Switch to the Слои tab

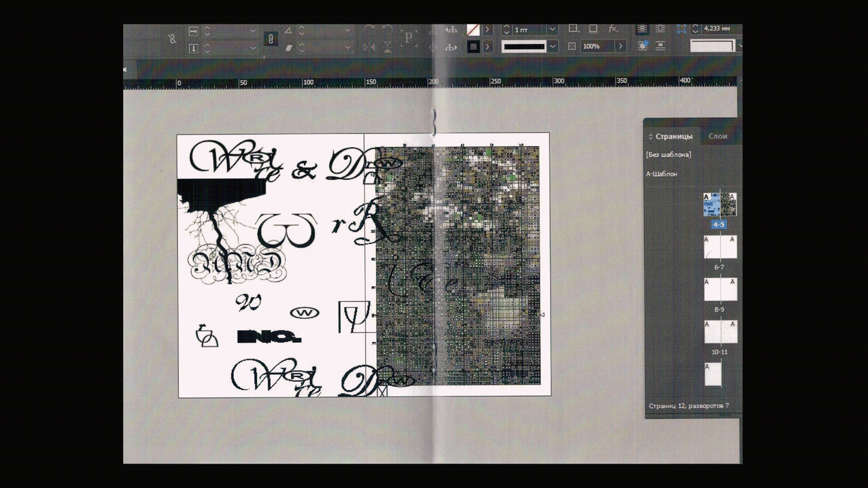717,136
